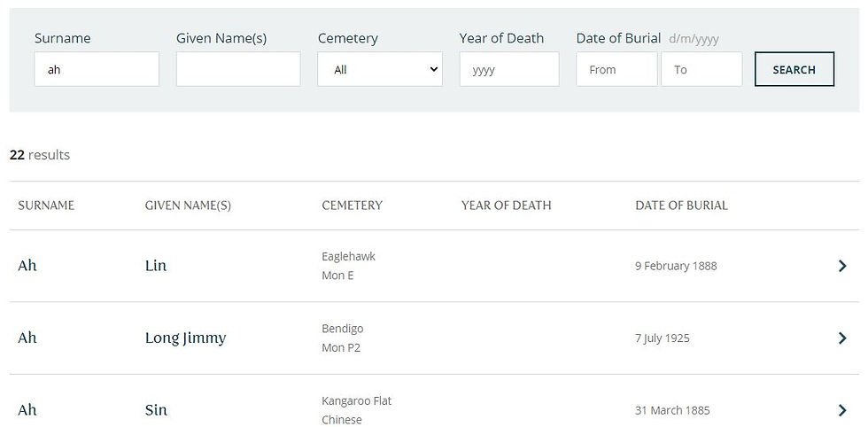Focus the Surname field containing 'ah'

97,69
